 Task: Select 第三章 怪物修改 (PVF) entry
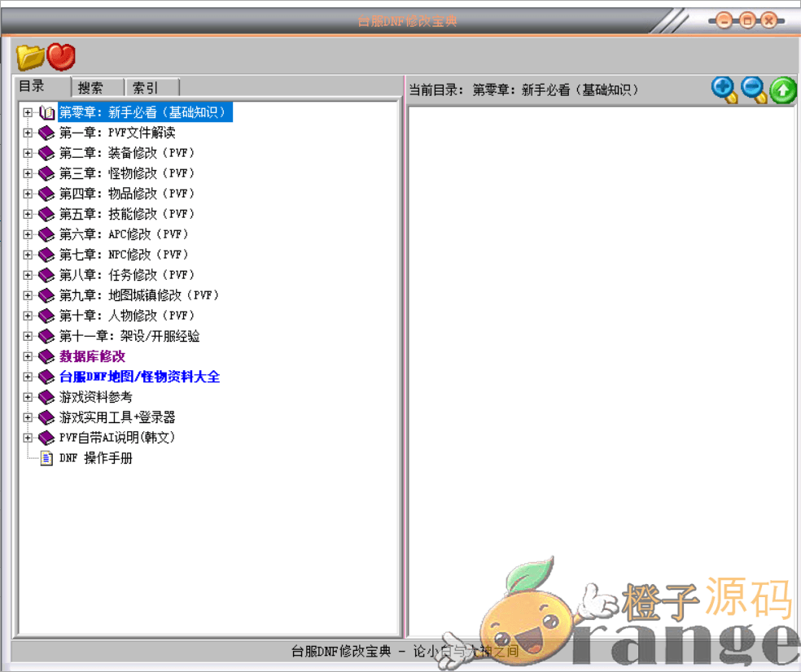pos(127,173)
